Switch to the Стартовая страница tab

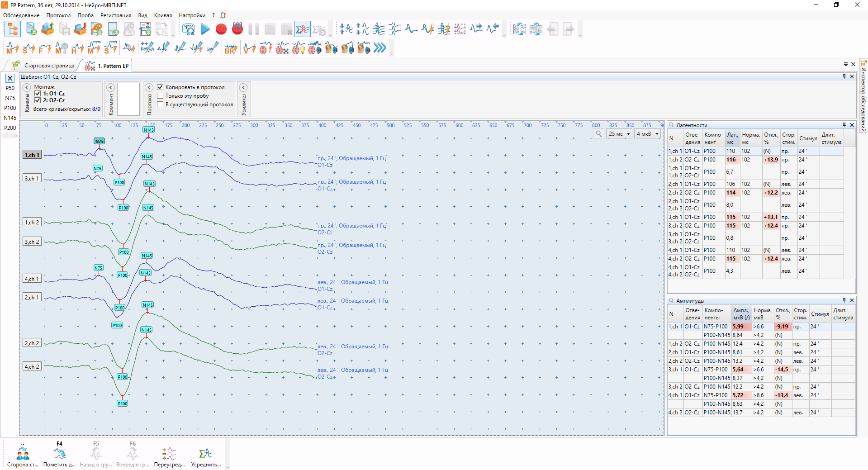tap(49, 66)
